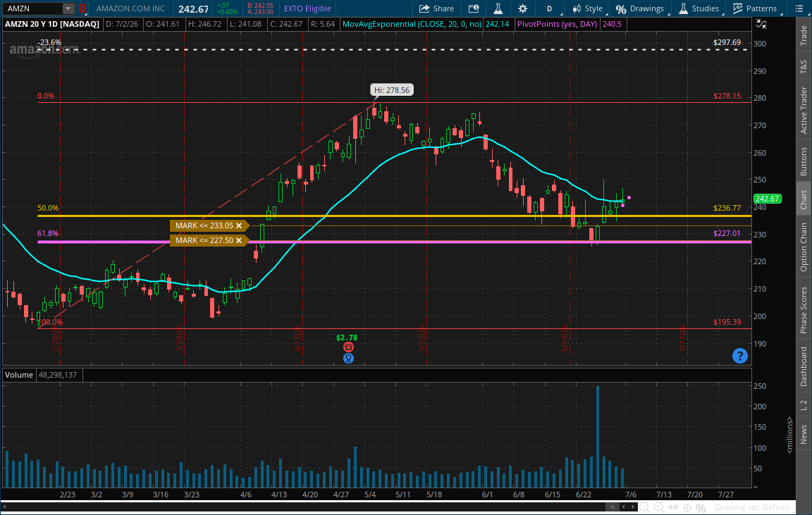The width and height of the screenshot is (812, 515).
Task: Click the AMZN symbol input field
Action: (x=33, y=8)
